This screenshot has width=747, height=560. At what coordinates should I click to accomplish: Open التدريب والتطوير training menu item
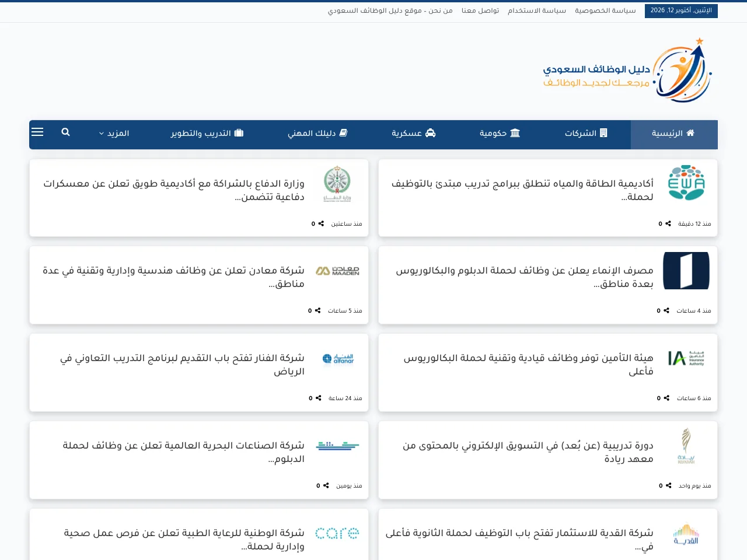click(207, 133)
